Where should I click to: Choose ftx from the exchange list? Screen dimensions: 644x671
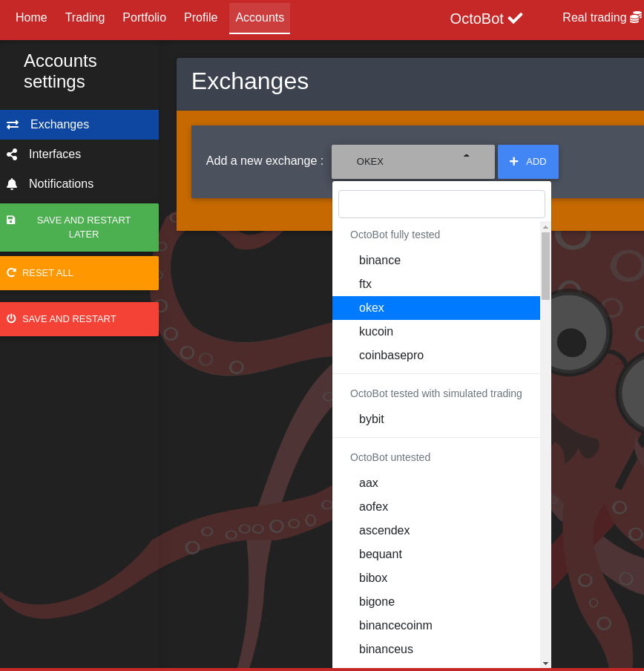[436, 284]
